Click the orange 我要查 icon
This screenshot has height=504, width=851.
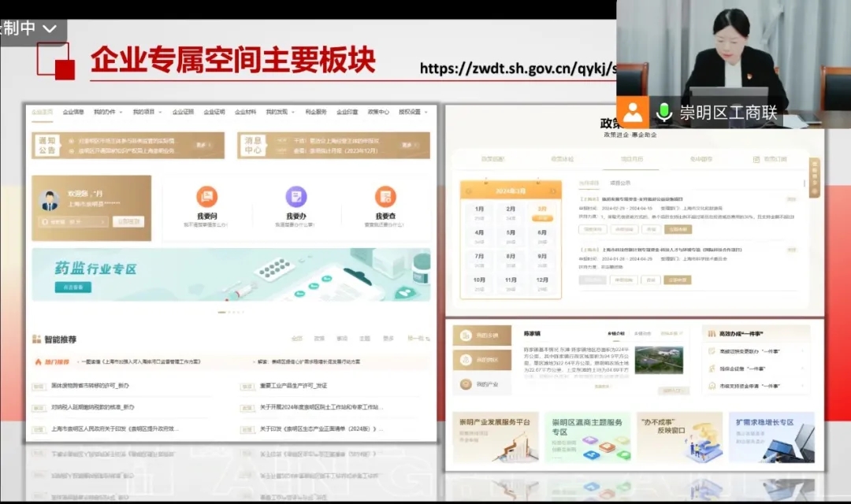[385, 197]
